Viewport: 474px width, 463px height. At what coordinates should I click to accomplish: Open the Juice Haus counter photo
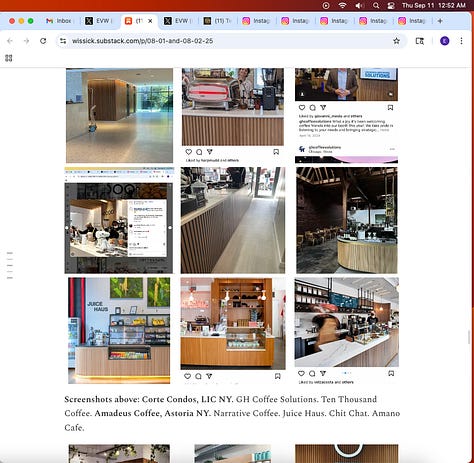(x=119, y=330)
